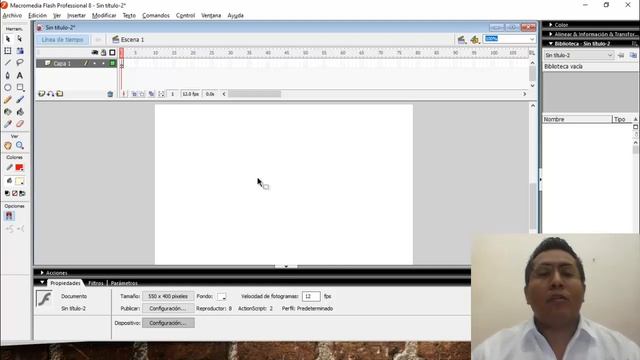Image resolution: width=640 pixels, height=360 pixels.
Task: Click the Edit Symbols icon
Action: [474, 40]
